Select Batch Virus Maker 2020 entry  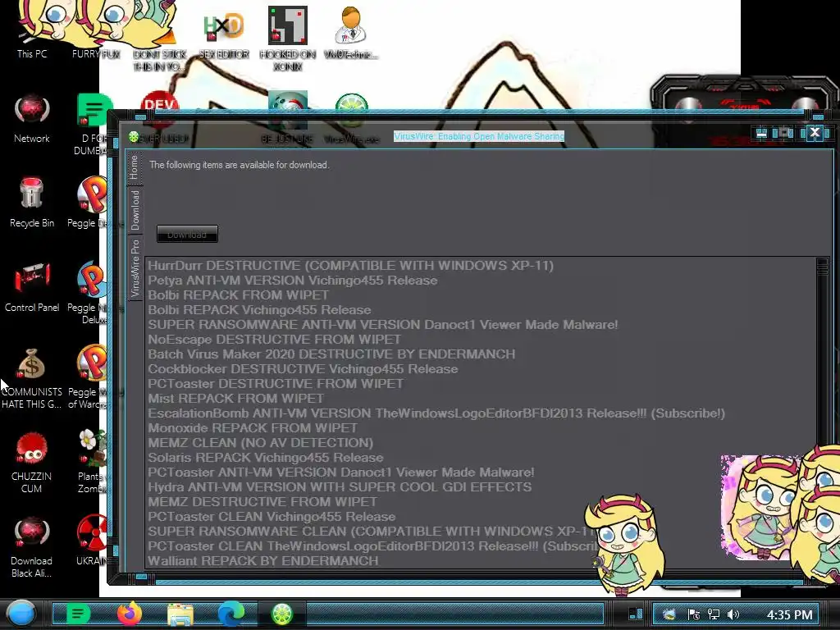(331, 354)
